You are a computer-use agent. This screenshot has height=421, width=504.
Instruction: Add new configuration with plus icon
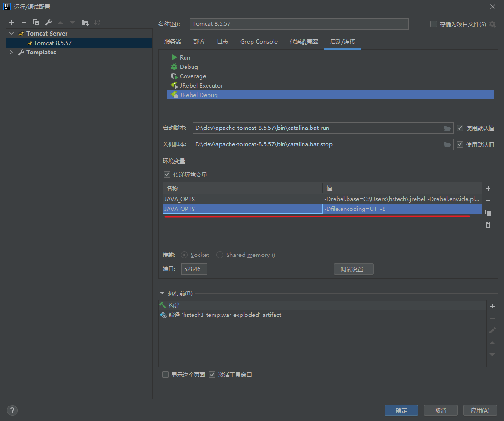tap(12, 23)
